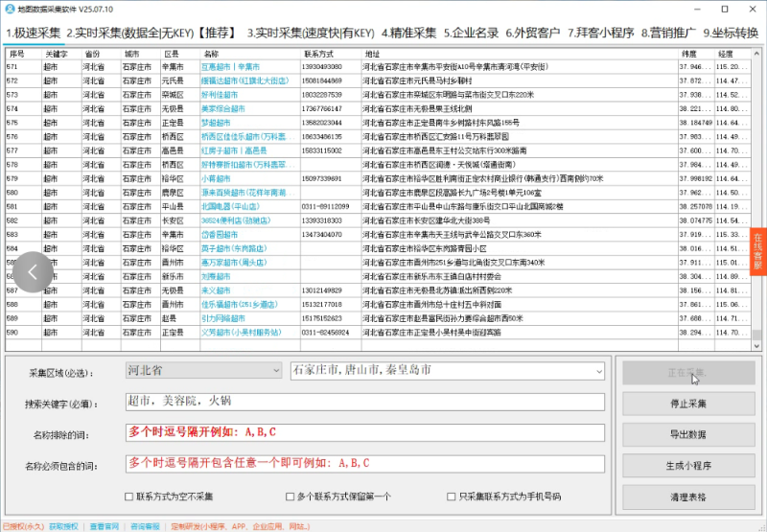
Task: Click the 联系方式 column header
Action: tap(331, 54)
